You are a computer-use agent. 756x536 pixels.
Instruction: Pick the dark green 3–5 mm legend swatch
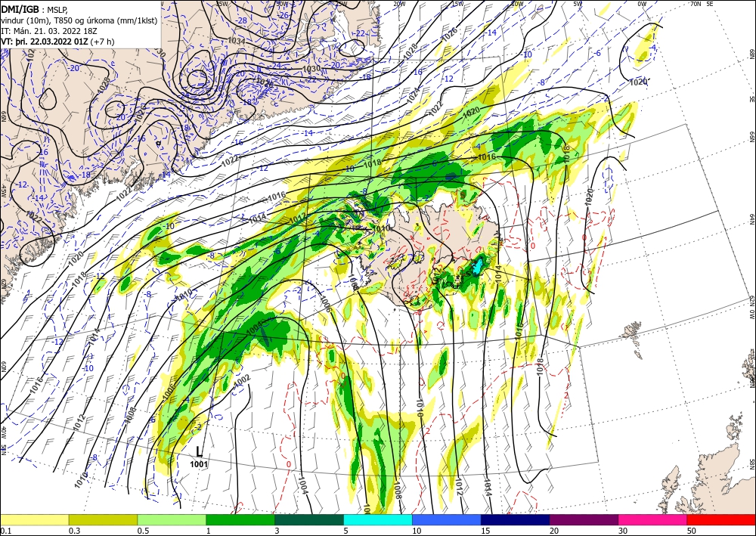click(309, 519)
